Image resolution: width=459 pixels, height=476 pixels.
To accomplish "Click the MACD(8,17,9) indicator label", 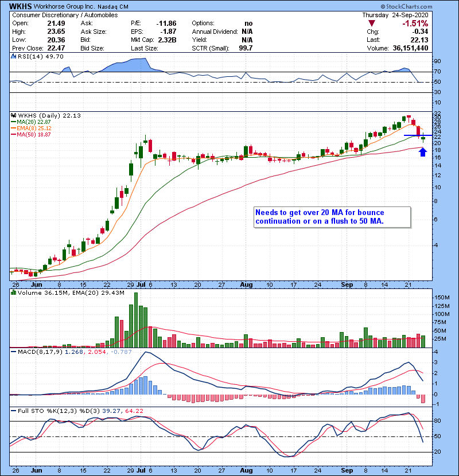I will click(x=40, y=352).
